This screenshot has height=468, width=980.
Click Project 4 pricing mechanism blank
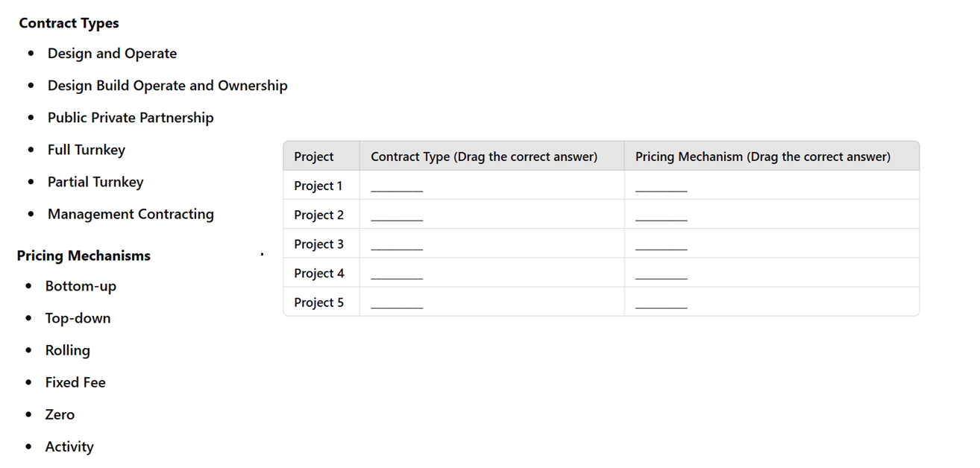click(x=661, y=274)
